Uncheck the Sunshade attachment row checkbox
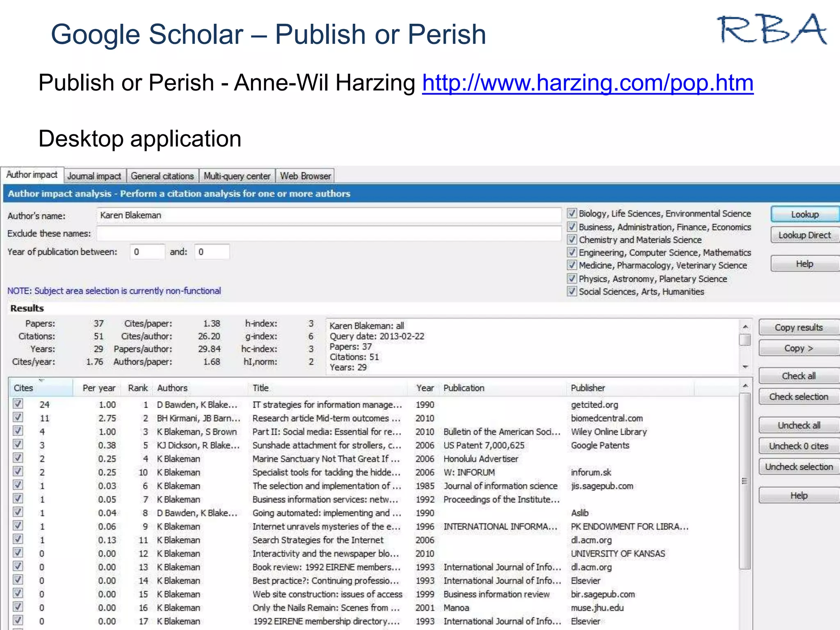The image size is (840, 630). [18, 444]
